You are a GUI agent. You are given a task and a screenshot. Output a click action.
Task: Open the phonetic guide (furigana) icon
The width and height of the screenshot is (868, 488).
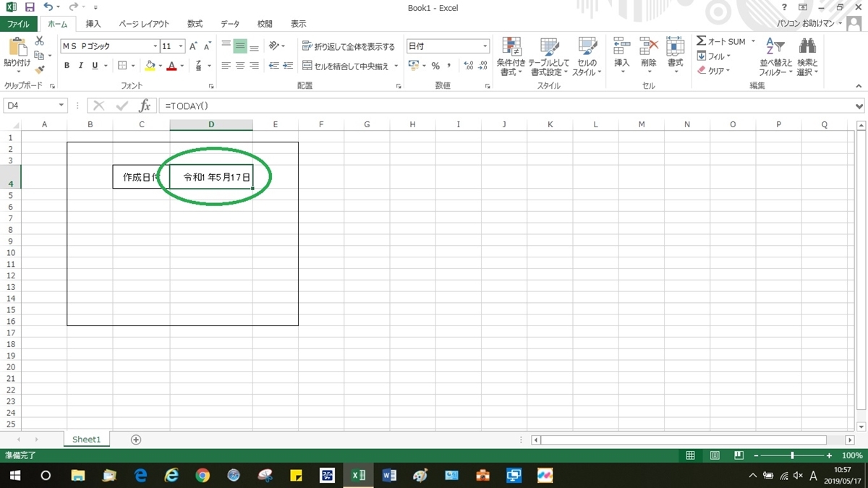point(199,66)
